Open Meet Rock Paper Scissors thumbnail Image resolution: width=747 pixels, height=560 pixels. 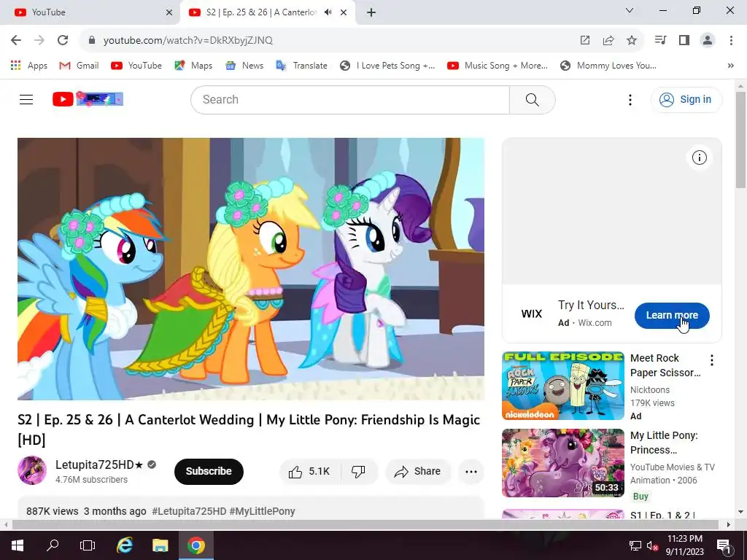pyautogui.click(x=562, y=386)
